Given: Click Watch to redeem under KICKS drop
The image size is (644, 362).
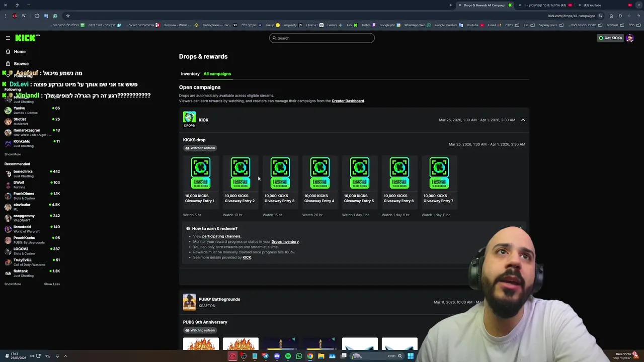Looking at the screenshot, I should [x=200, y=148].
